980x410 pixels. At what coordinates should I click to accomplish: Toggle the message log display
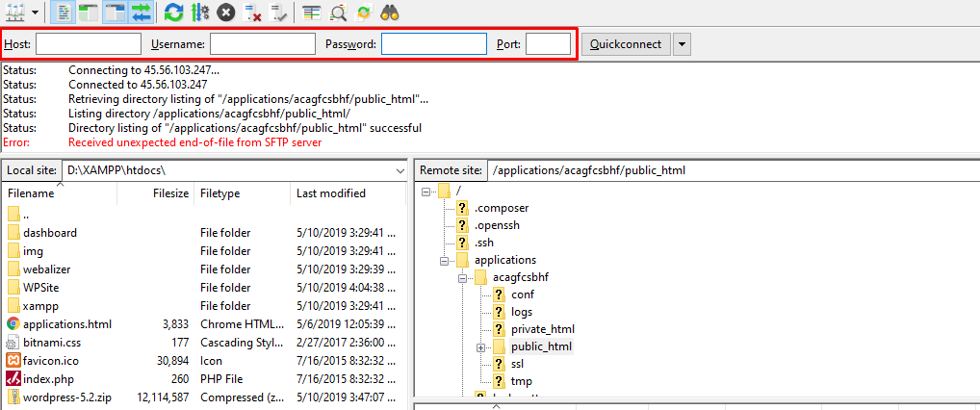[62, 12]
